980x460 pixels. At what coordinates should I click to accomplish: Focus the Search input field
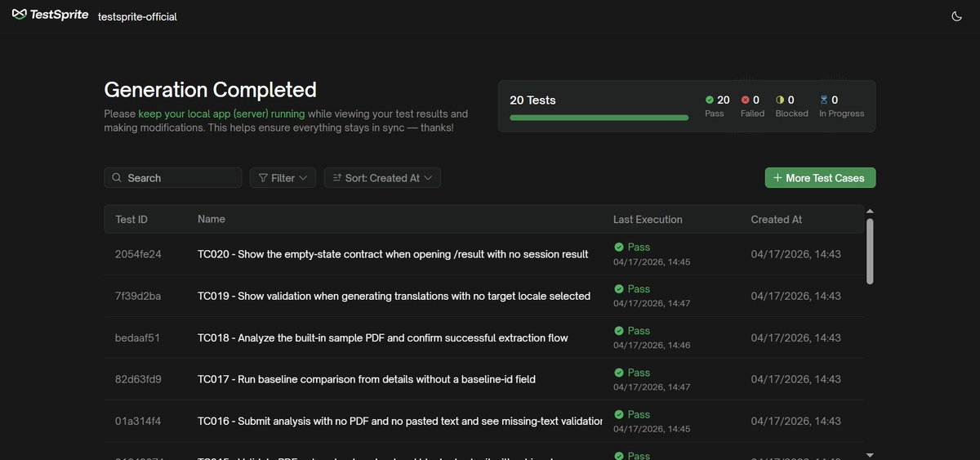pyautogui.click(x=173, y=177)
